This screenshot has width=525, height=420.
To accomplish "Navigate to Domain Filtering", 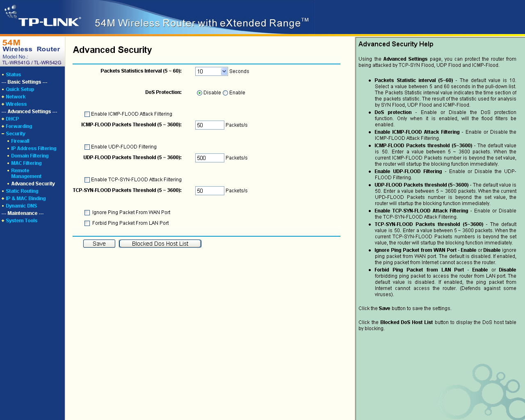I will click(30, 156).
